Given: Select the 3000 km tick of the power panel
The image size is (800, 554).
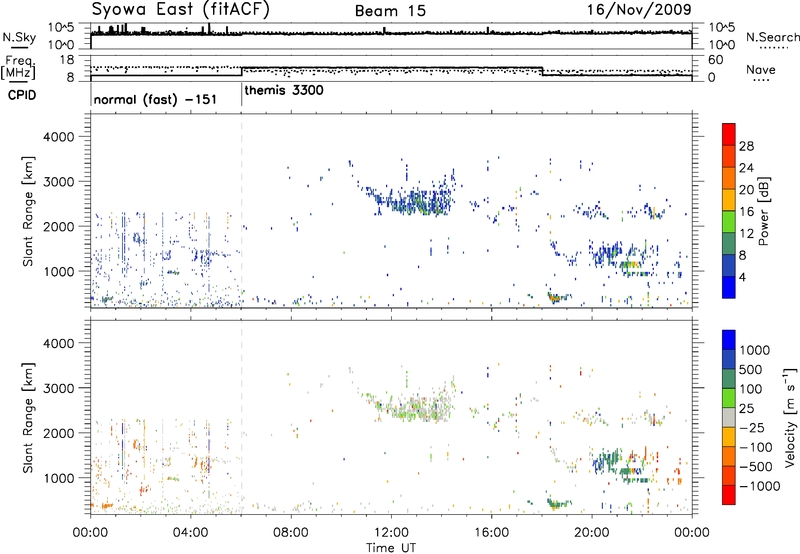Looking at the screenshot, I should click(x=59, y=182).
